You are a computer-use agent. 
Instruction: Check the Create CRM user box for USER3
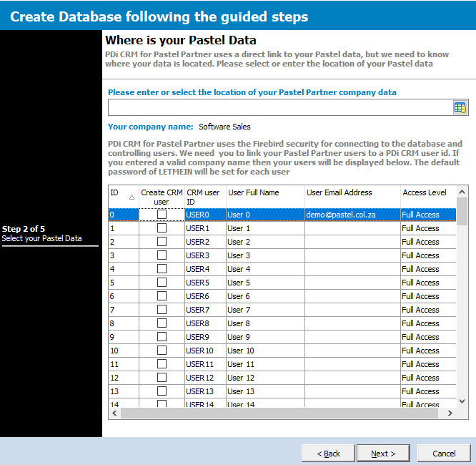(162, 255)
